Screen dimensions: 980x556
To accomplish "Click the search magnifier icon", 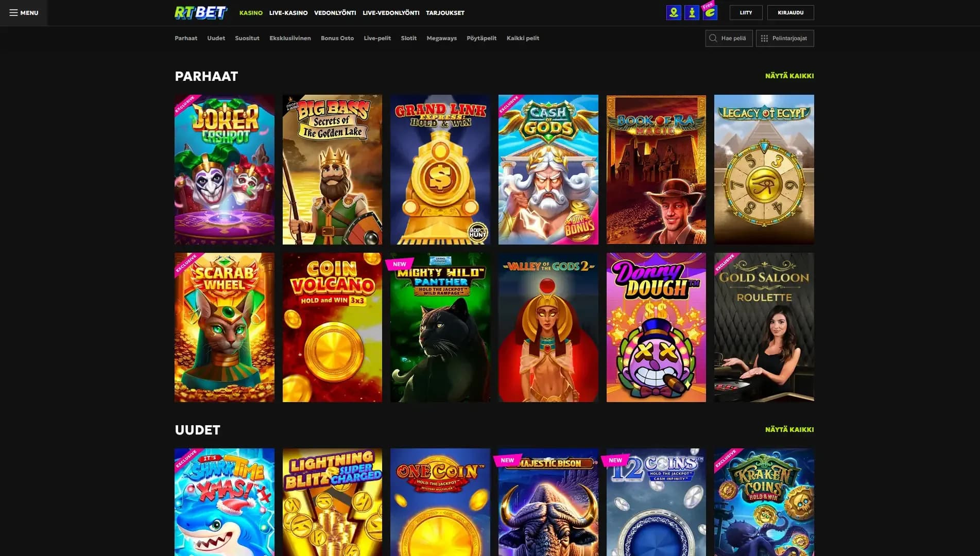I will 713,38.
